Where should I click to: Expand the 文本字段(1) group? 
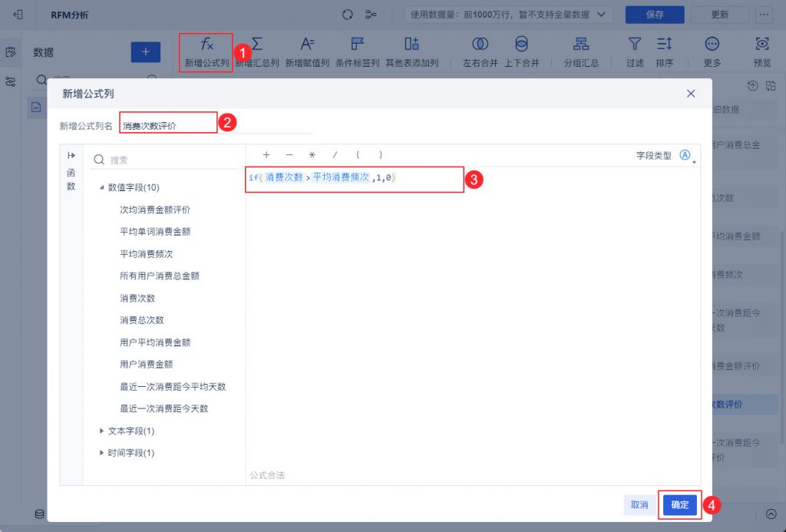(x=102, y=431)
